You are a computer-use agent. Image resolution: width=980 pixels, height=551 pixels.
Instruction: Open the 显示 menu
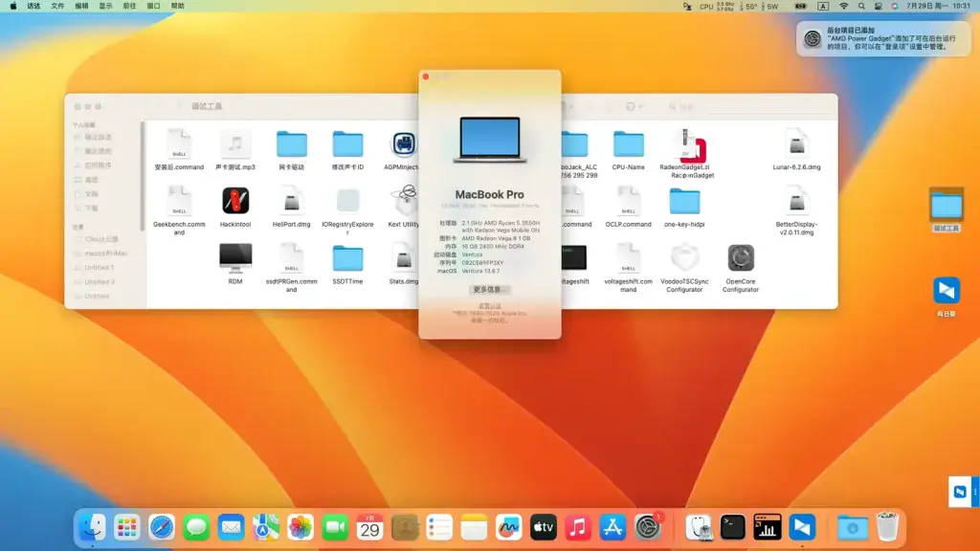point(105,7)
